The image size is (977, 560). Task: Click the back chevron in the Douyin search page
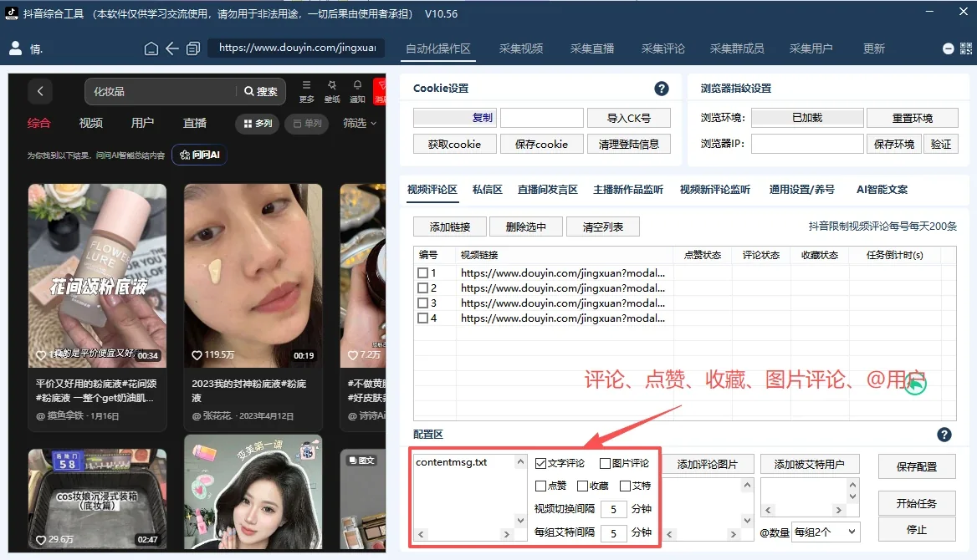click(40, 92)
